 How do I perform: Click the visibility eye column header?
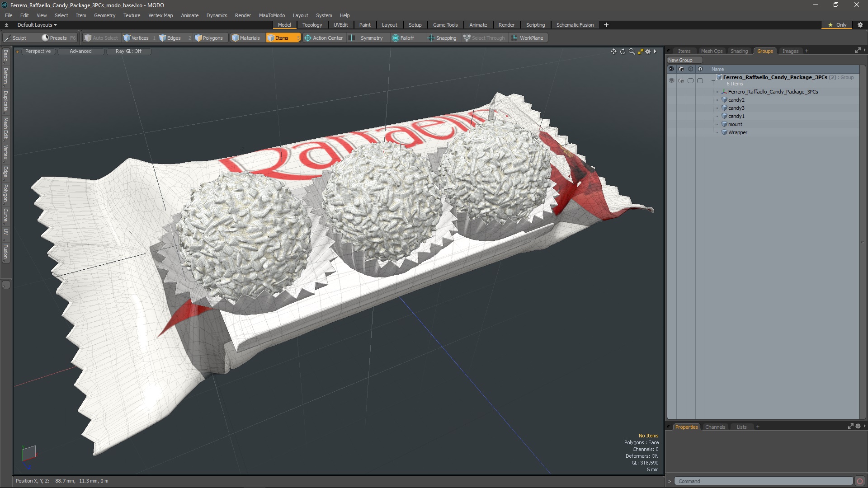[671, 69]
